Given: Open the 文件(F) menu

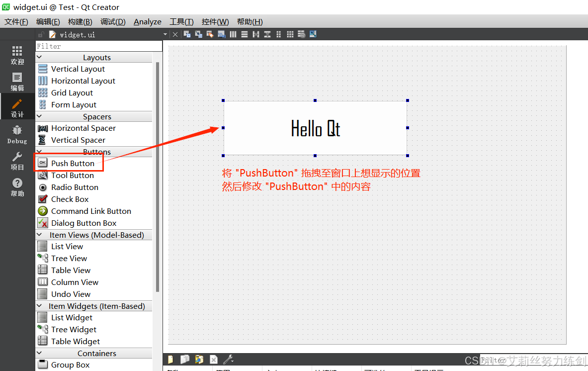Looking at the screenshot, I should 16,22.
